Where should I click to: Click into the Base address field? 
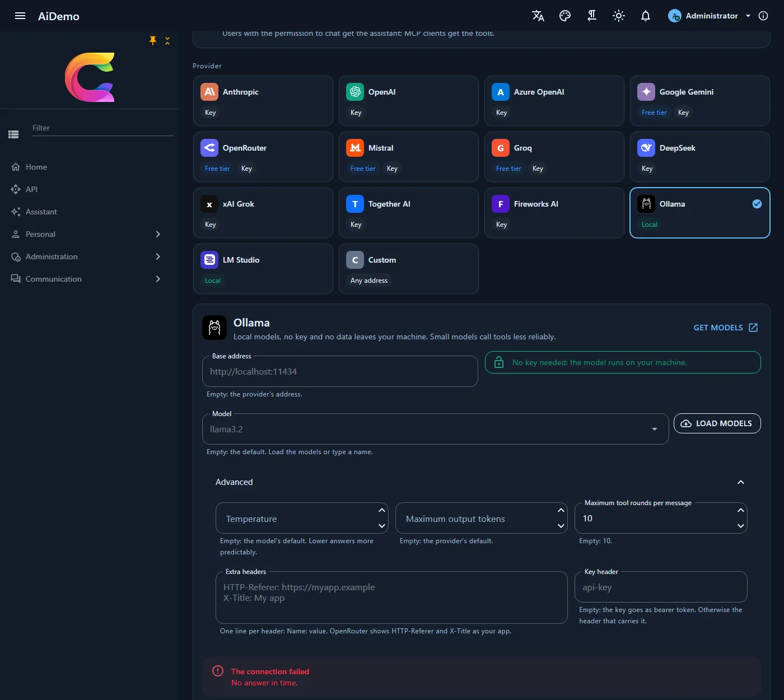pyautogui.click(x=340, y=371)
